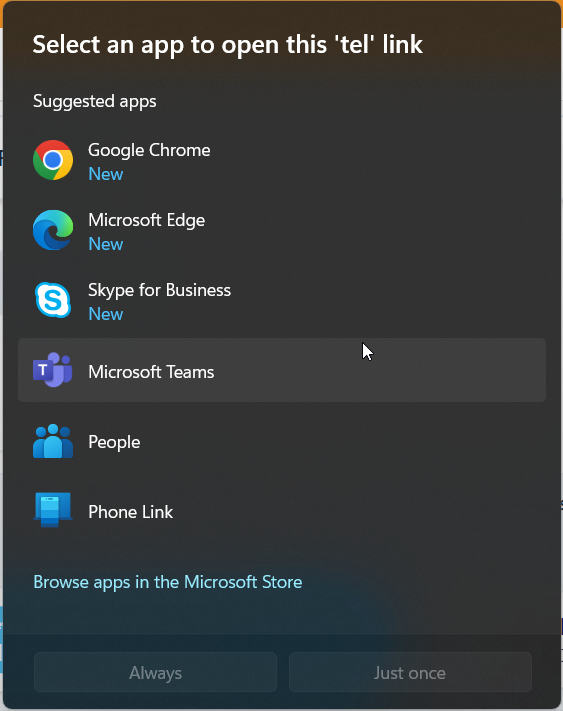Open 'Browse apps in the Microsoft Store' link
Viewport: 563px width, 711px height.
point(168,582)
